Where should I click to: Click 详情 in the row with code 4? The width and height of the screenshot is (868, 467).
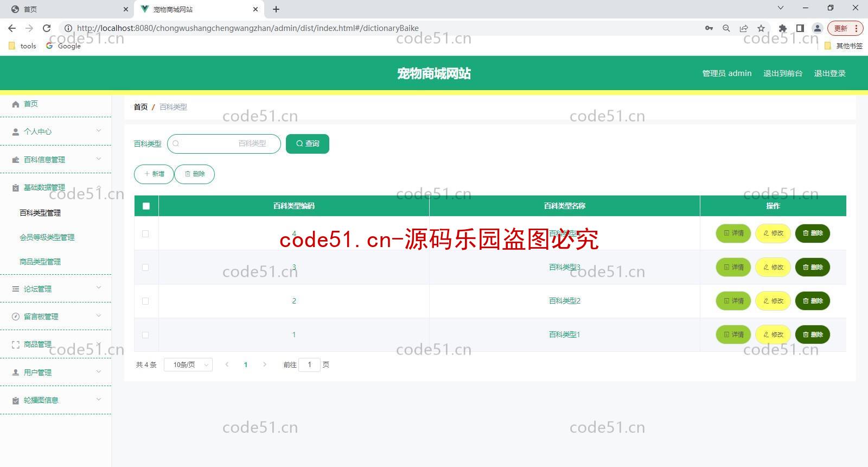(733, 233)
